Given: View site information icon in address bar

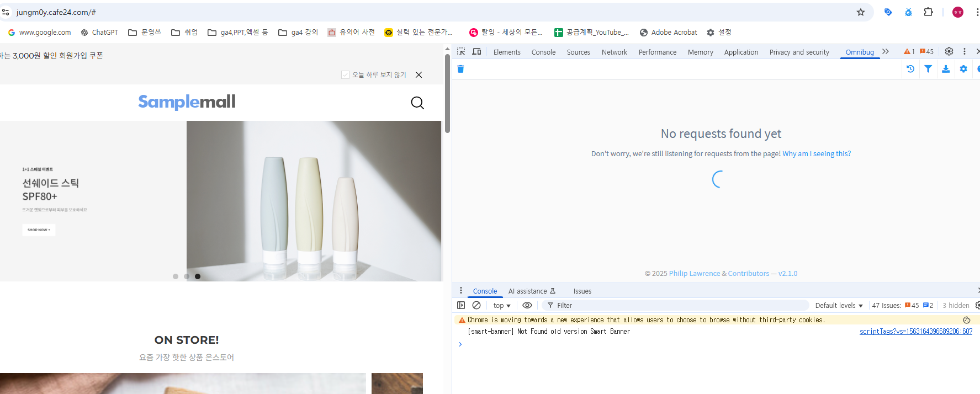Looking at the screenshot, I should click(6, 12).
